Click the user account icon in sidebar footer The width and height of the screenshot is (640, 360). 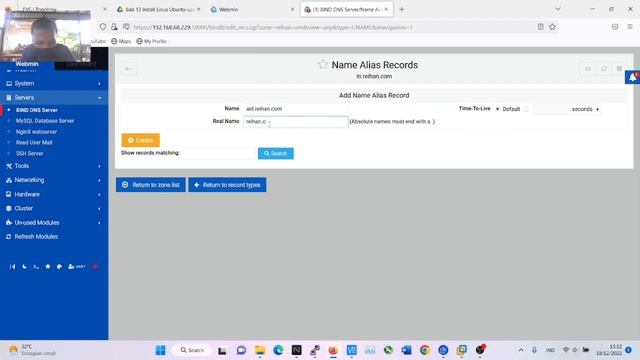click(x=77, y=267)
